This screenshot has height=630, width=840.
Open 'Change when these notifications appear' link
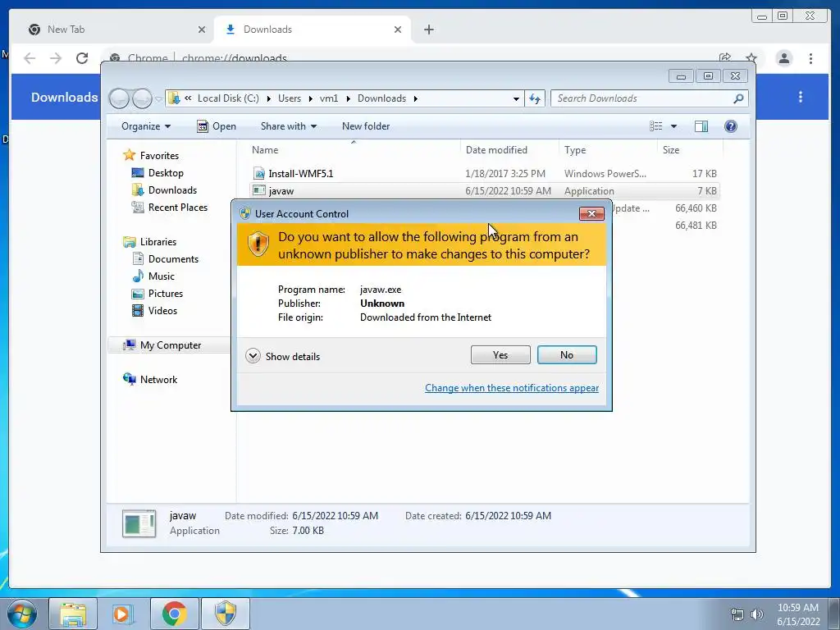click(512, 388)
